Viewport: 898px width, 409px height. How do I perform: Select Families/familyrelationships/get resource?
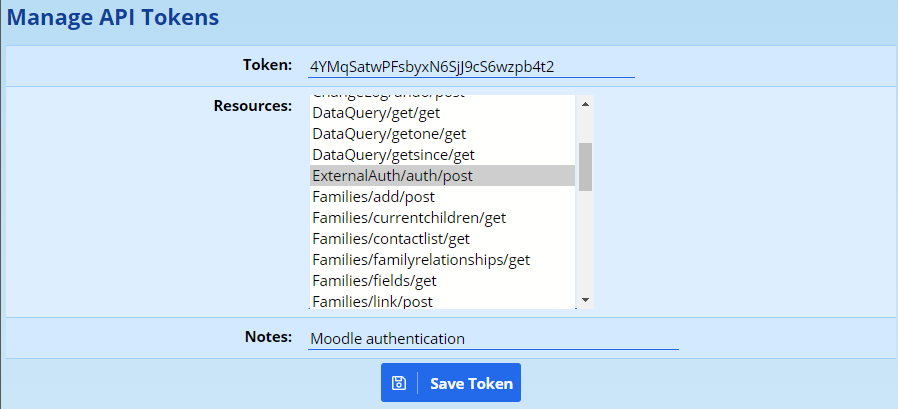pyautogui.click(x=420, y=259)
